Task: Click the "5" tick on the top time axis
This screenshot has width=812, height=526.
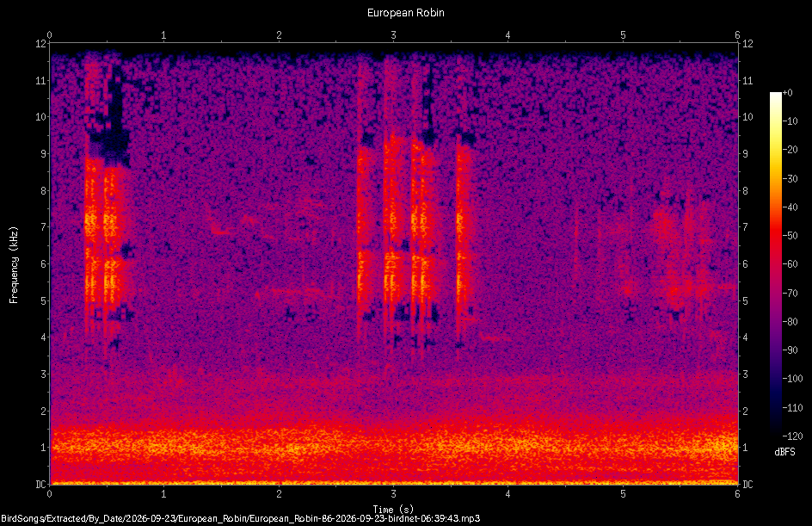Action: tap(623, 35)
